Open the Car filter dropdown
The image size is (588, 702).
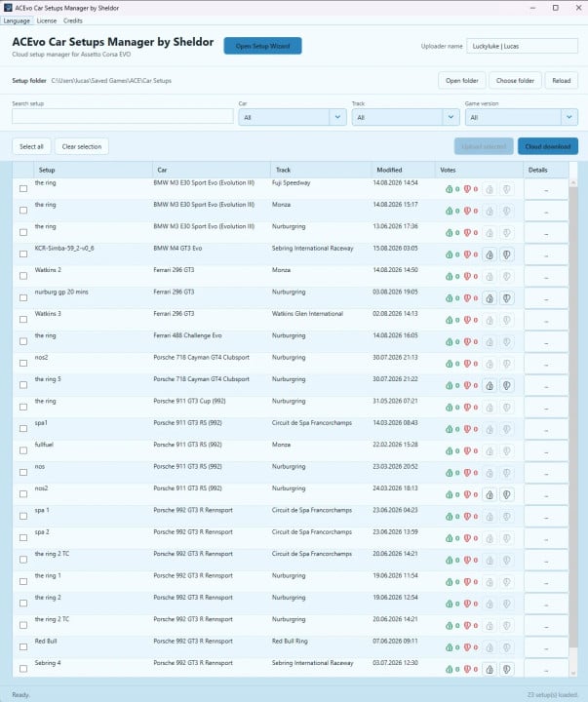point(293,117)
